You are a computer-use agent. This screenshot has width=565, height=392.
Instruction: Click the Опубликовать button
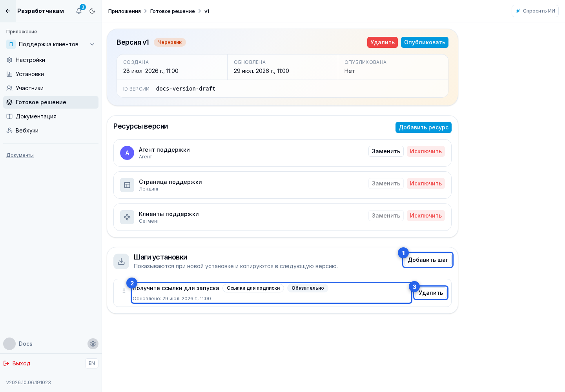tap(425, 42)
